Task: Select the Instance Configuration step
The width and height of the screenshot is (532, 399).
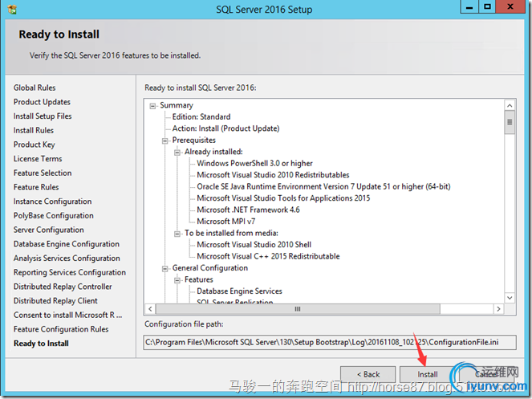Action: [53, 202]
